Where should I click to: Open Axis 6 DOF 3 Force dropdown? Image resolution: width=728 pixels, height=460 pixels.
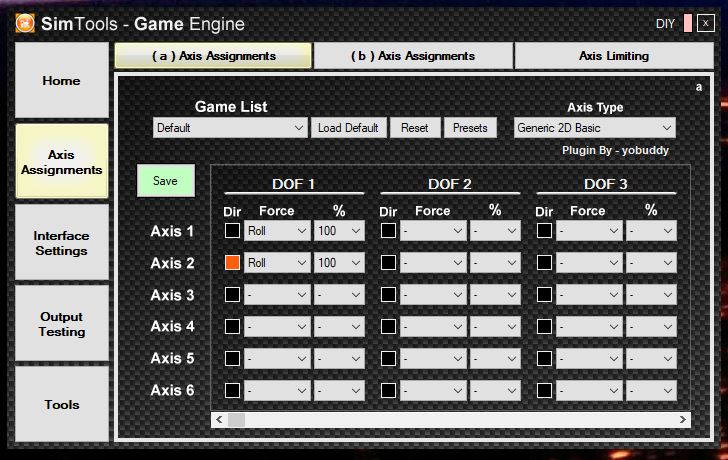pyautogui.click(x=589, y=390)
